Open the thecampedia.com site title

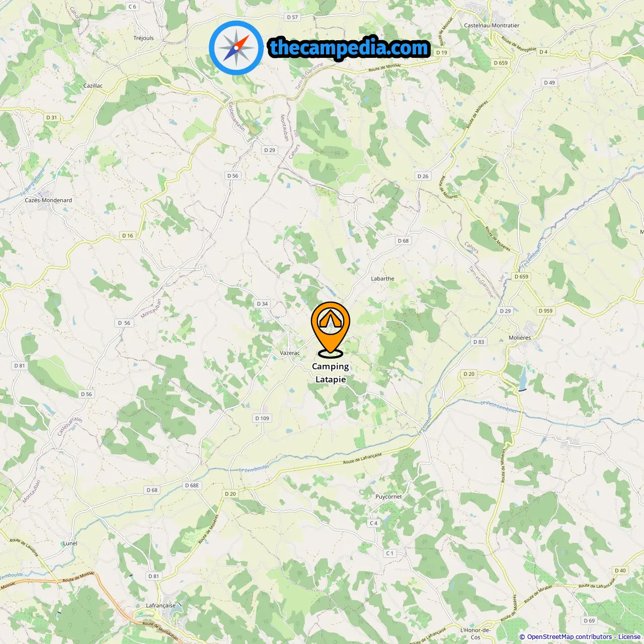tap(349, 48)
